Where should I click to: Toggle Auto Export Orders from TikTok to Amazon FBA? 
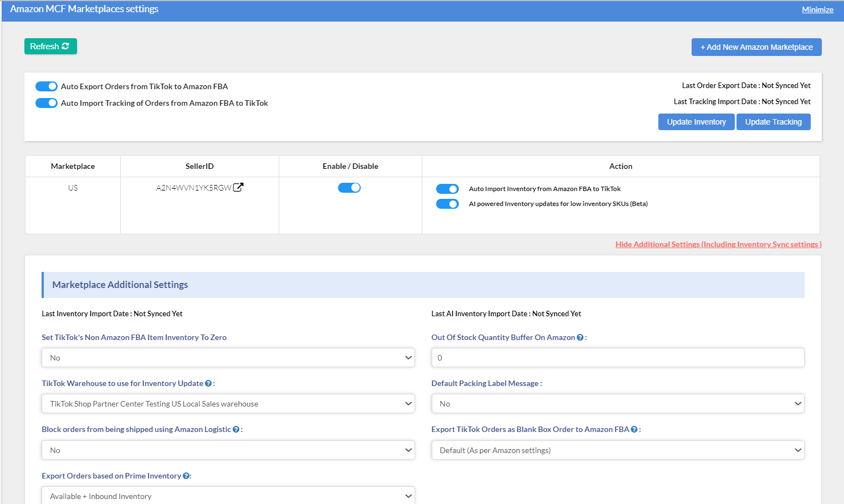click(x=47, y=86)
